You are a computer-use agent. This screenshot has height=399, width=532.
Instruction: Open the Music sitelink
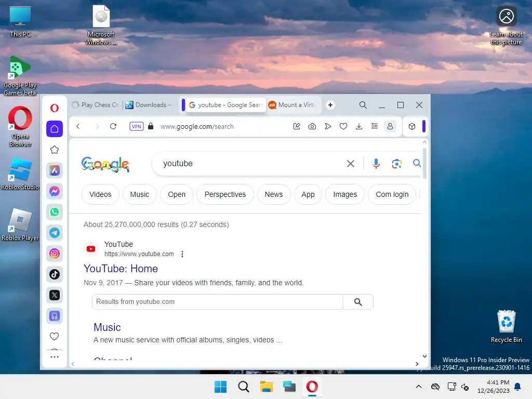coord(107,327)
